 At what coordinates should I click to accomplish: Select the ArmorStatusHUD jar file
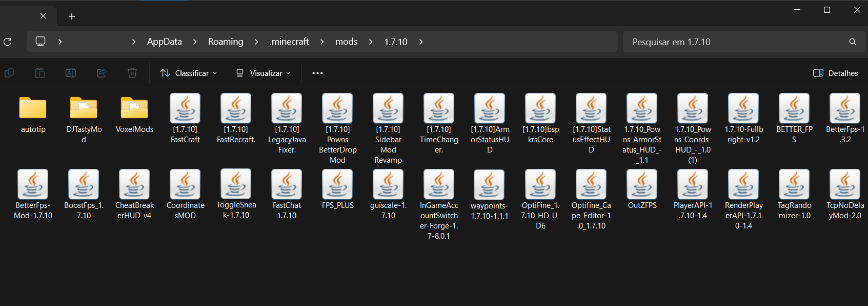pyautogui.click(x=490, y=124)
